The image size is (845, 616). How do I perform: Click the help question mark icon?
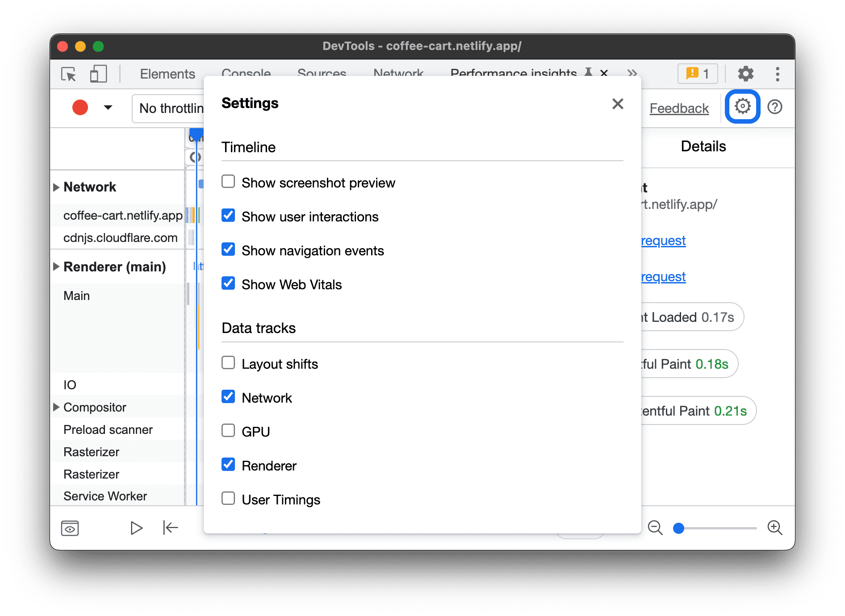click(x=774, y=107)
